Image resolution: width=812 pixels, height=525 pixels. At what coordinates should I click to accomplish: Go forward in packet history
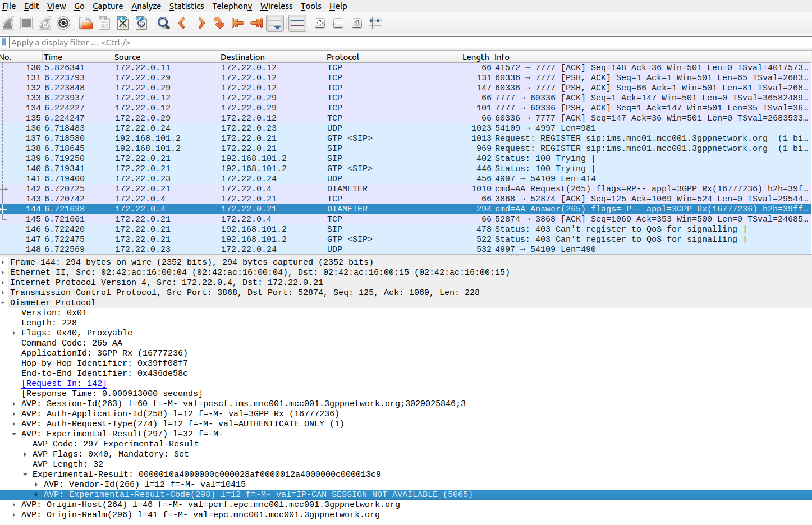(x=200, y=23)
